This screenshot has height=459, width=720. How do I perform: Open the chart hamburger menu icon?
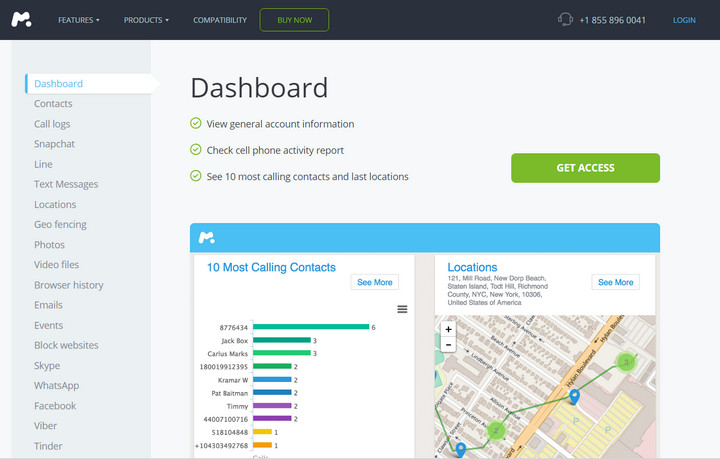[x=402, y=309]
